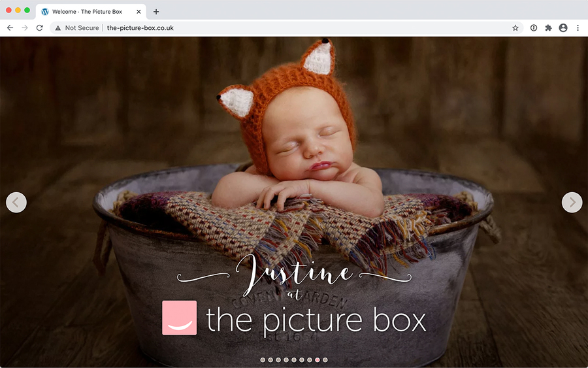Jump to the sixth slideshow dot
Viewport: 588px width, 368px height.
(301, 360)
